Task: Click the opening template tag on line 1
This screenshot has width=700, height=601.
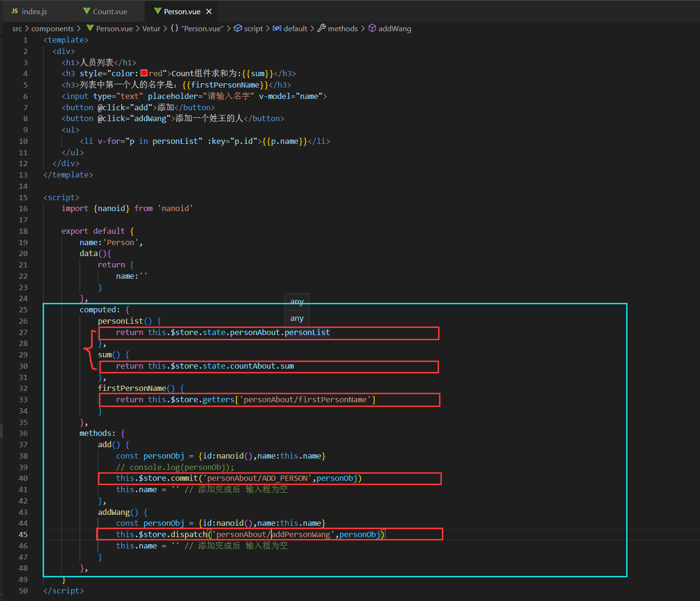Action: point(66,40)
